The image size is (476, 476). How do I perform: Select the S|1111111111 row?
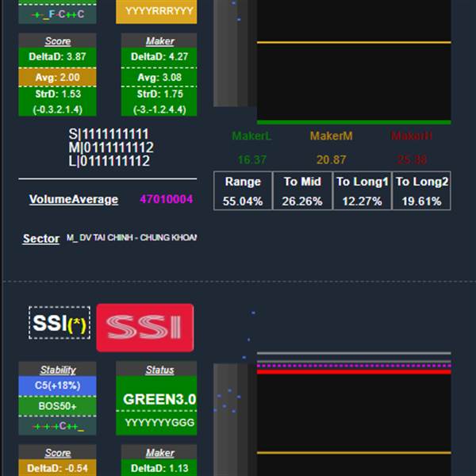(x=109, y=134)
